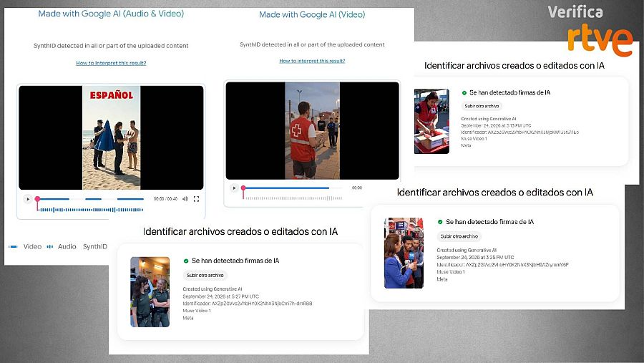Select the SynthID legend label
The height and width of the screenshot is (363, 644).
[95, 247]
